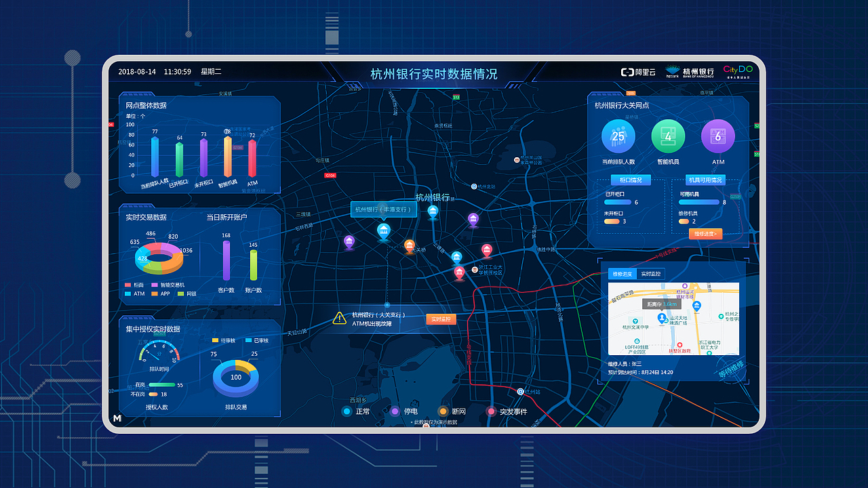Select the purple bank pin left of 丰潭支行
The image size is (868, 488).
point(349,243)
